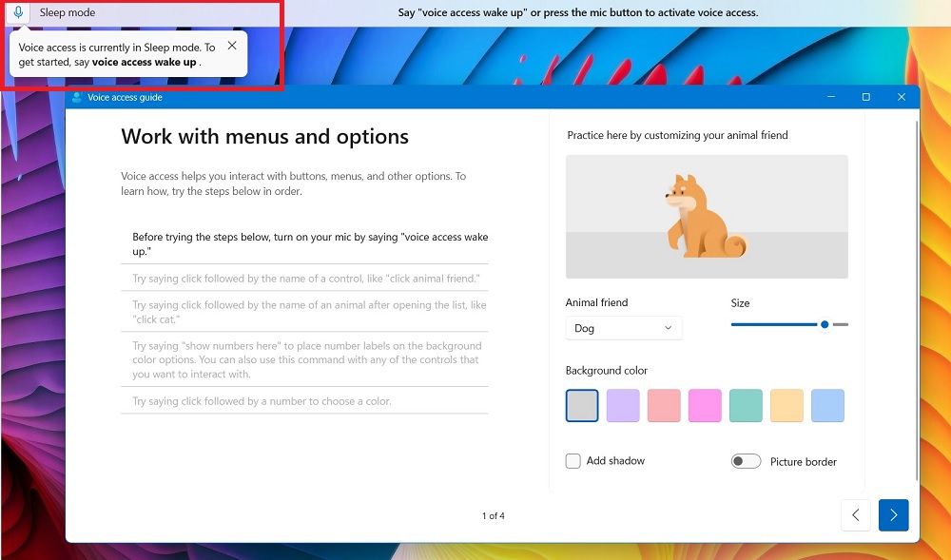951x560 pixels.
Task: Select the lavender background color swatch
Action: 623,405
